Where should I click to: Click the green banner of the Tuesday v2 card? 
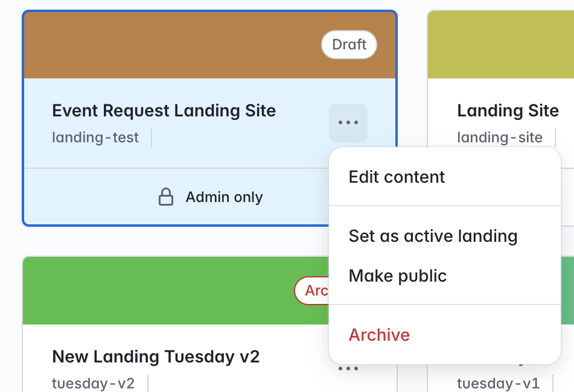click(158, 291)
